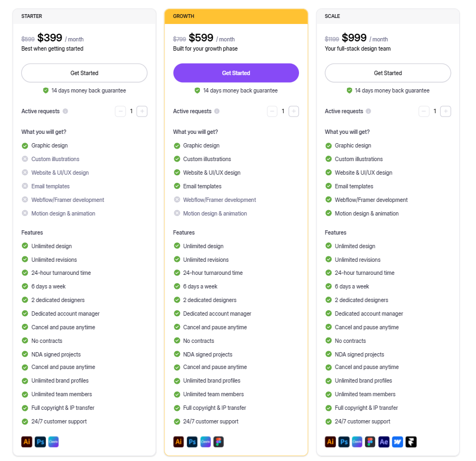
Task: Click the Framer icon in Scale plan
Action: 411,442
